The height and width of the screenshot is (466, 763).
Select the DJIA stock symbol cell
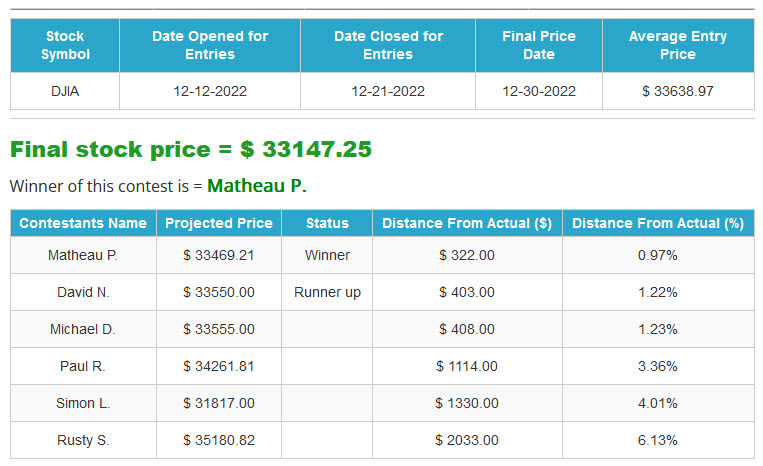(65, 91)
